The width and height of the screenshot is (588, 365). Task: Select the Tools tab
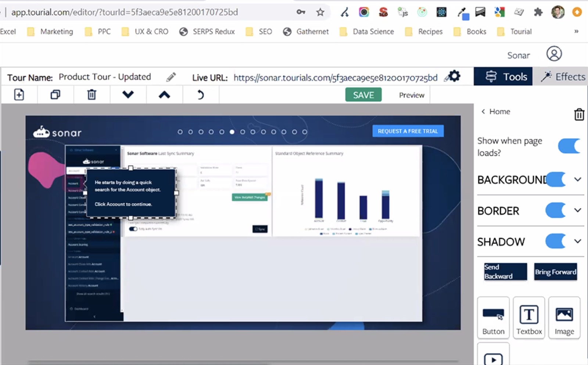pyautogui.click(x=503, y=77)
